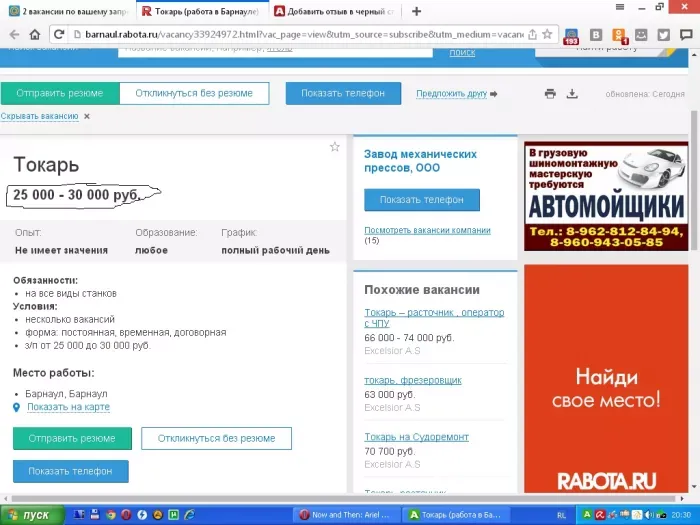Open the Twitter extension icon

pyautogui.click(x=663, y=35)
